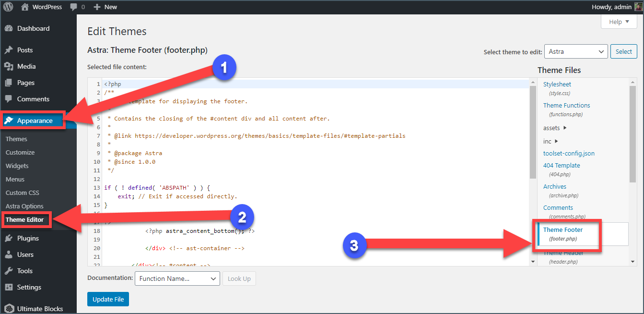This screenshot has height=314, width=644.
Task: Open Themes submenu item
Action: point(16,139)
